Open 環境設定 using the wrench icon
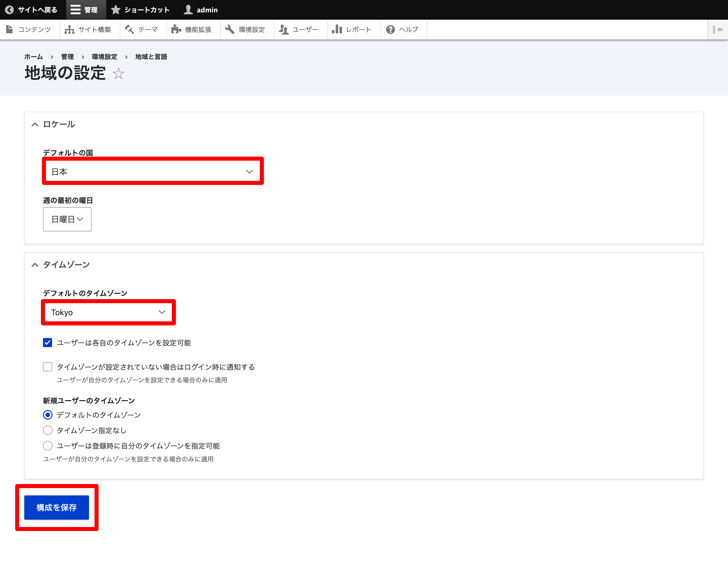This screenshot has width=728, height=577. pos(230,29)
